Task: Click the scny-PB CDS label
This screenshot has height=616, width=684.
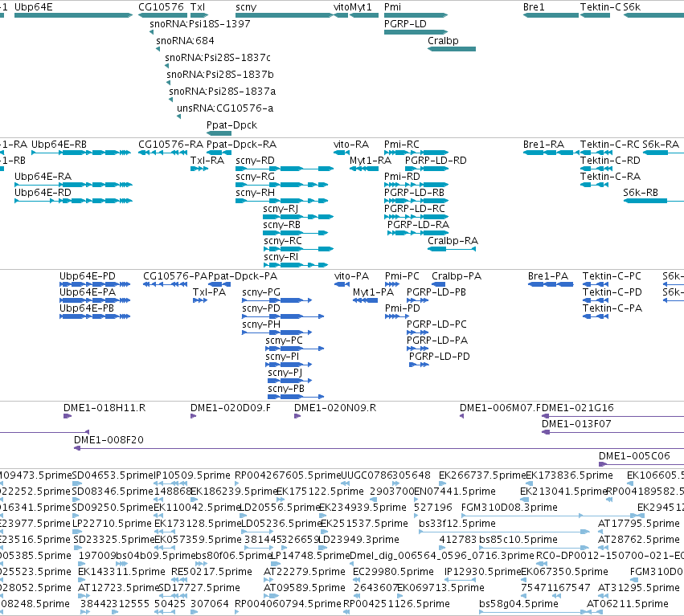Action: [286, 389]
